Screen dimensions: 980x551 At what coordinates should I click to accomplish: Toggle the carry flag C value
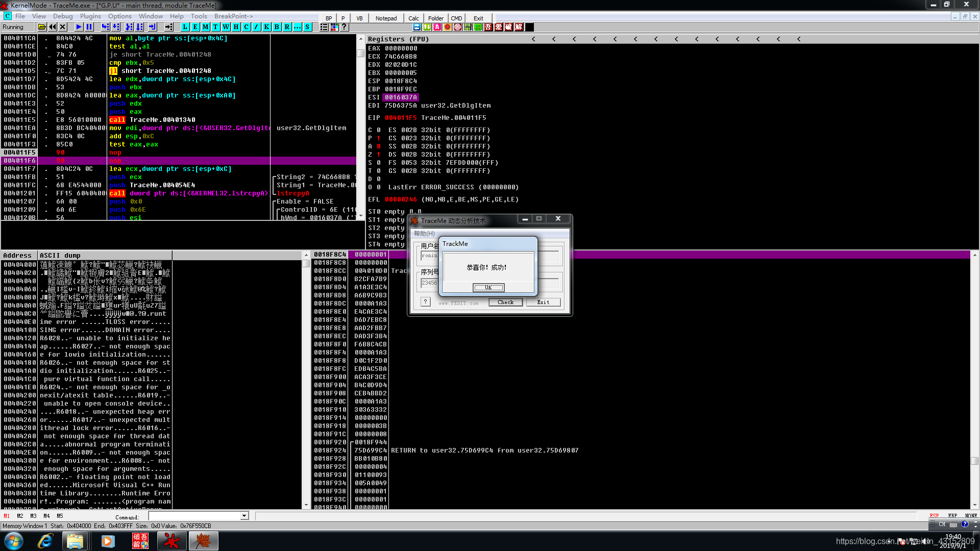(x=379, y=130)
